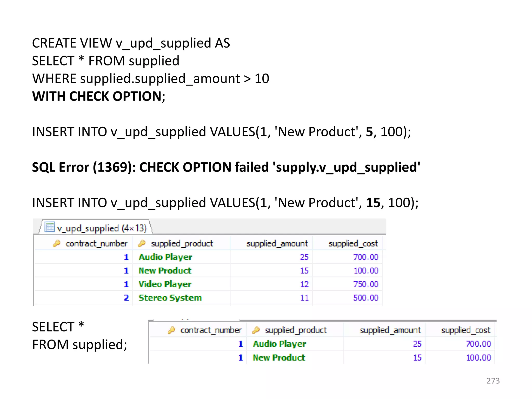Click key icon beside supplied_product in upper table
This screenshot has width=532, height=399.
click(142, 243)
